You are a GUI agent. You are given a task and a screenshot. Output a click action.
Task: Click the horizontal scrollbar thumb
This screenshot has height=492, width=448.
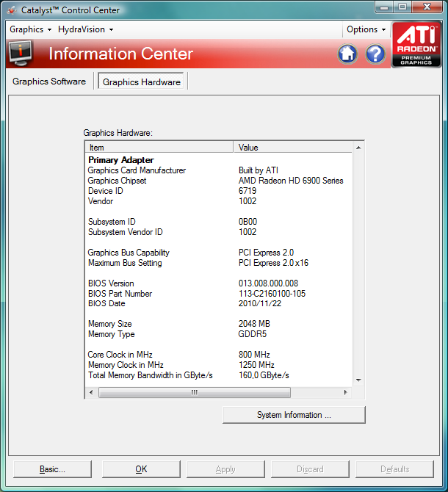[x=195, y=392]
